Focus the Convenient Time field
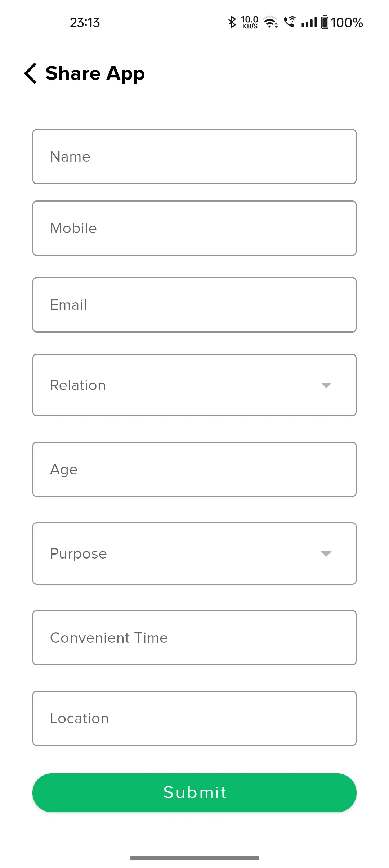This screenshot has height=868, width=389. 194,638
